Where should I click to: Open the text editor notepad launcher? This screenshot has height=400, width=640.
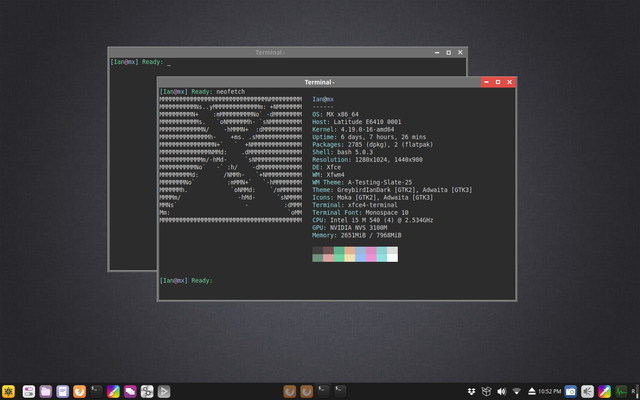(x=62, y=392)
